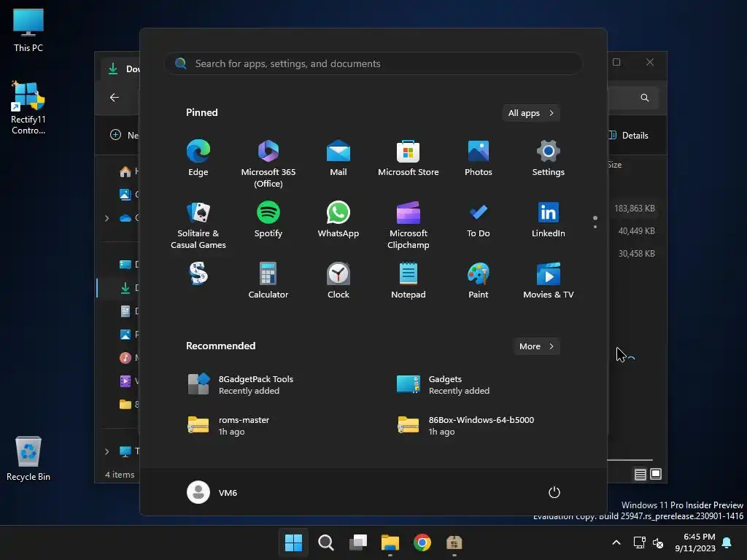Launch the Photos app
Image resolution: width=747 pixels, height=560 pixels.
(479, 158)
